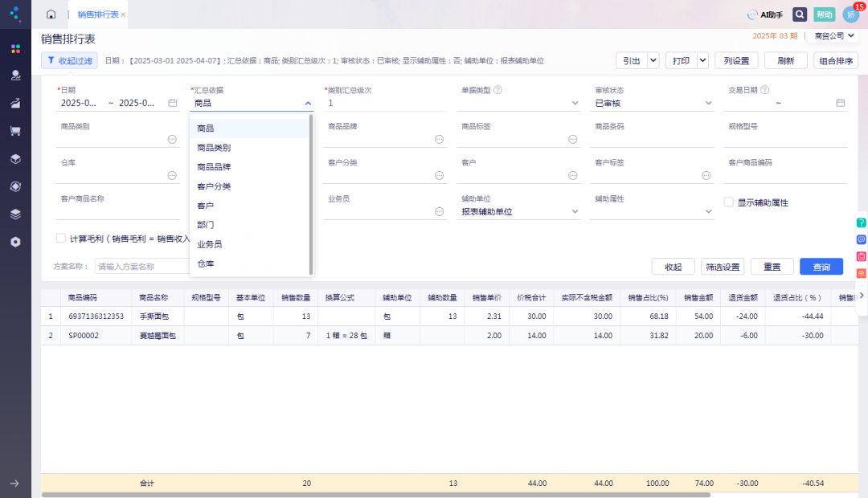Open the 仓库 picker ellipsis icon
This screenshot has height=498, width=868.
coord(172,175)
